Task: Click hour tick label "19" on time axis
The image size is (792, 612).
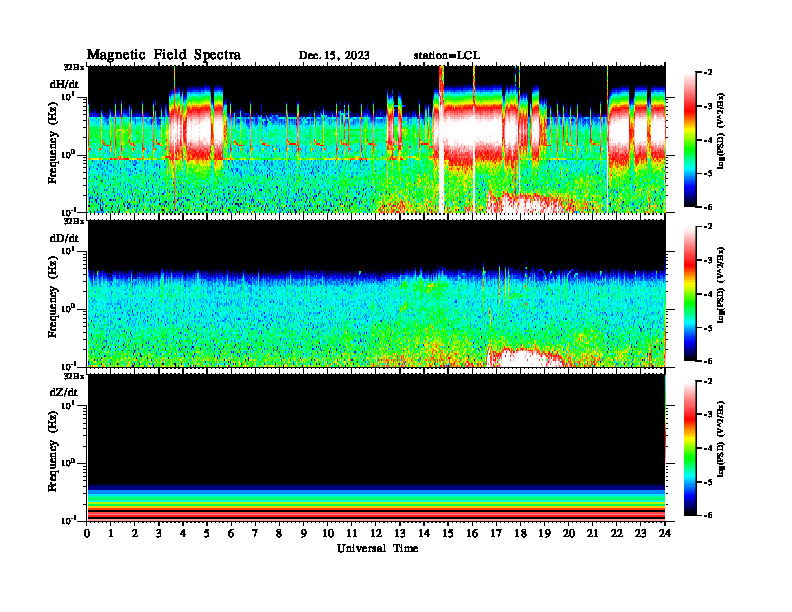Action: 544,533
